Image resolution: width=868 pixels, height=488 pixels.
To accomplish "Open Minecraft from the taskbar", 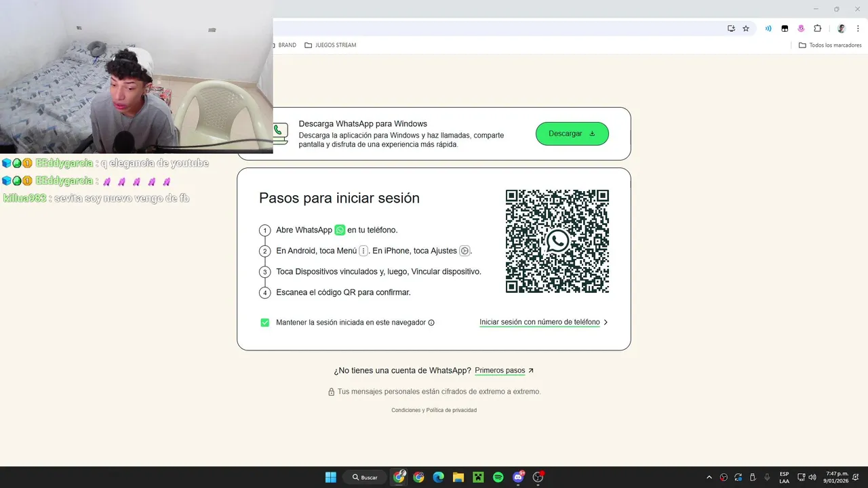I will point(478,477).
